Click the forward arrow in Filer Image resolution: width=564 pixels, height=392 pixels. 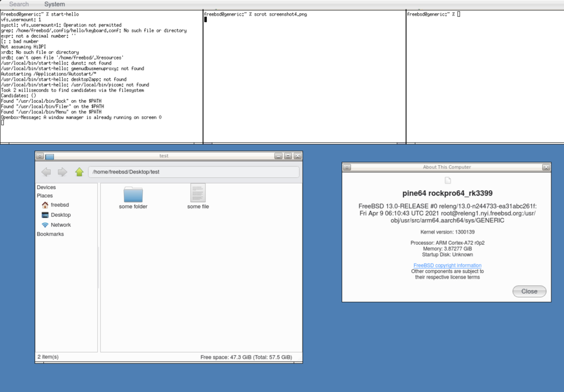(62, 172)
